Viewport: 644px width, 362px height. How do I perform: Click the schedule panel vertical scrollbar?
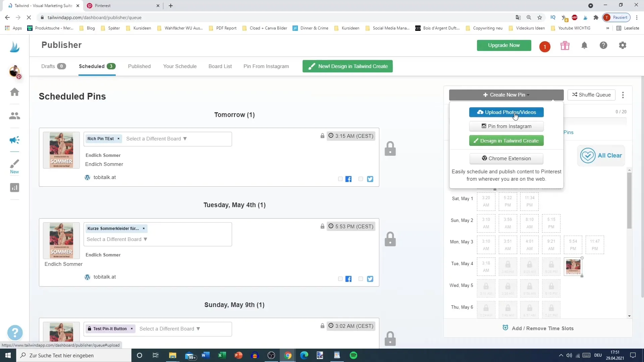pos(629,201)
